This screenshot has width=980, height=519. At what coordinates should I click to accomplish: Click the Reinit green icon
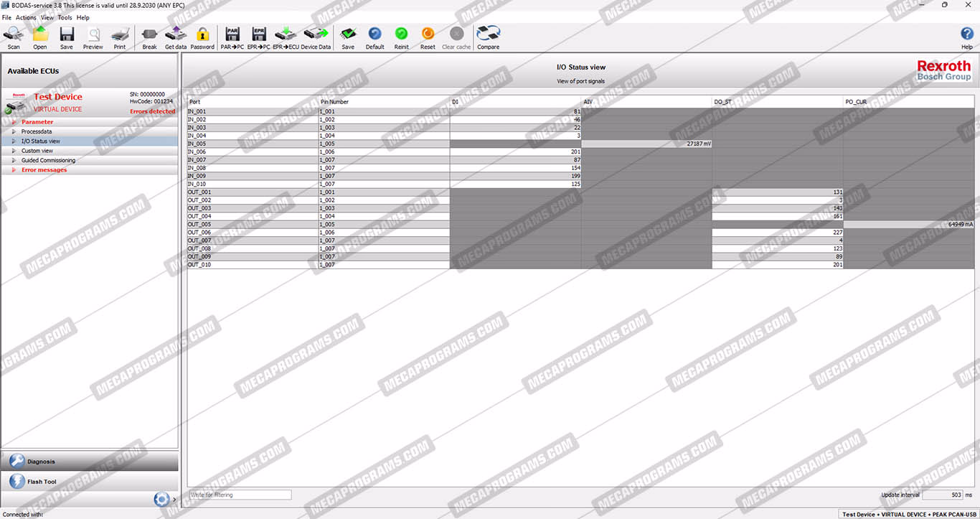point(401,36)
